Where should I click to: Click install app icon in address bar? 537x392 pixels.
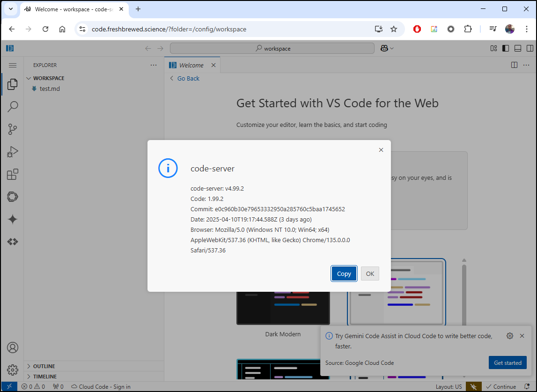pos(378,29)
